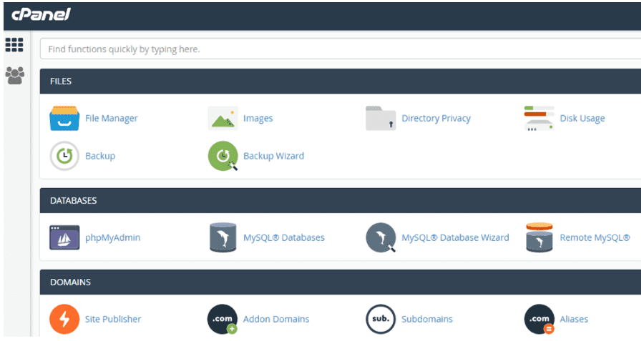This screenshot has height=341, width=644.
Task: Click the Disk Usage bars icon
Action: [540, 118]
